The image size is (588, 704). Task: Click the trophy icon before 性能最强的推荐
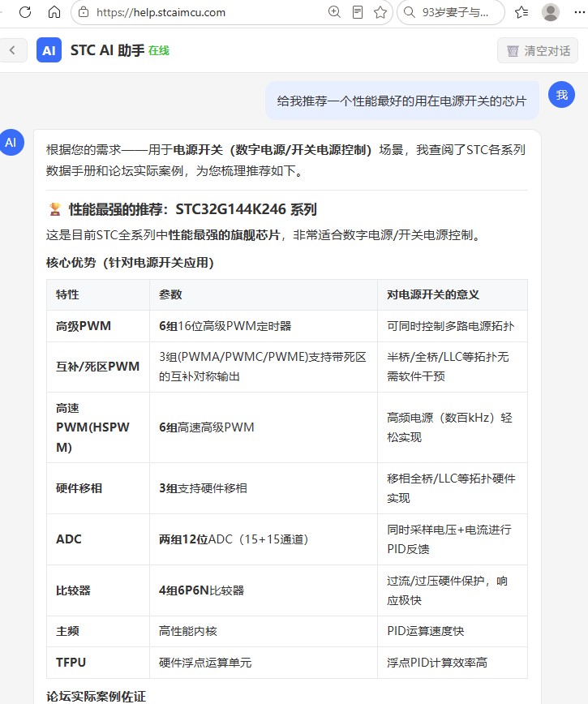(55, 209)
